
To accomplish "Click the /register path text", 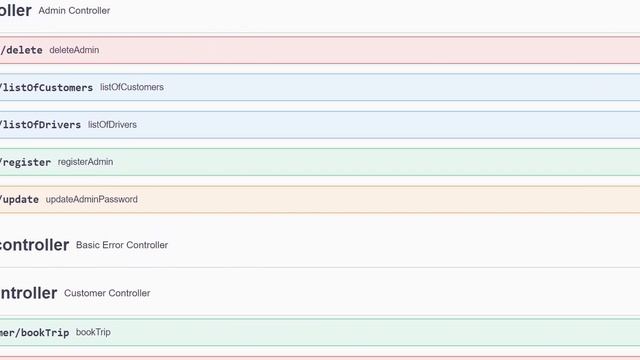I will point(26,162).
